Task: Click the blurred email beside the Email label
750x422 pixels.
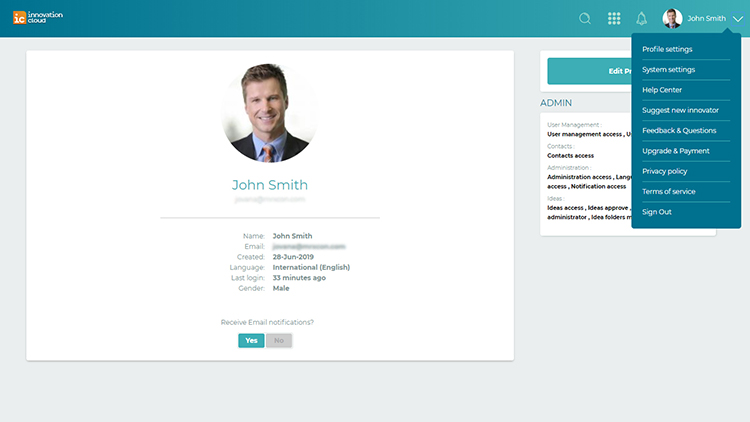Action: pos(309,246)
